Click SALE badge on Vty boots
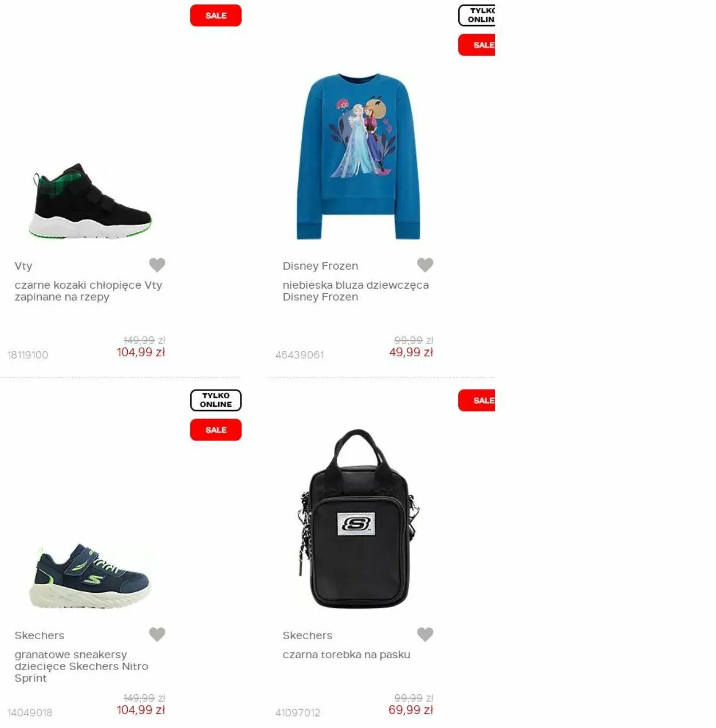716x728 pixels. point(216,15)
